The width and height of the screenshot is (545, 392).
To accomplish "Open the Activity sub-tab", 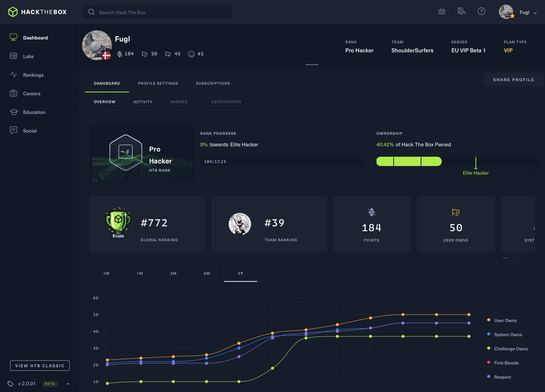I will tap(143, 102).
